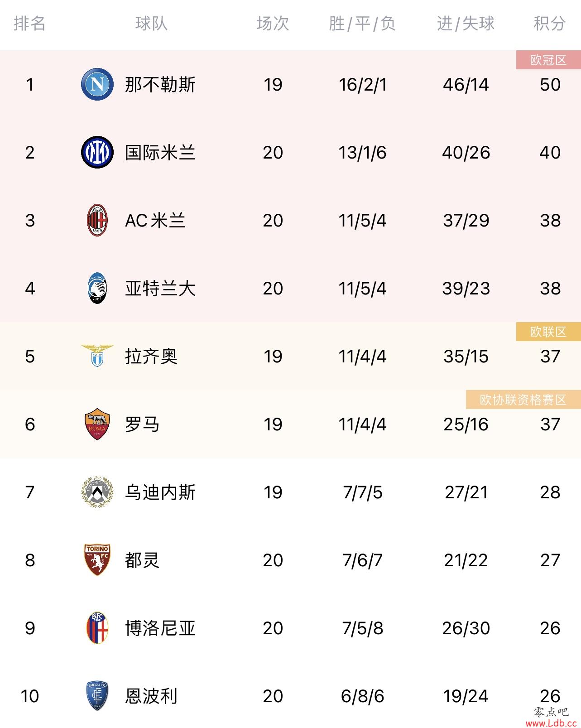Select the Roma wolf crest
This screenshot has width=581, height=728.
point(97,424)
